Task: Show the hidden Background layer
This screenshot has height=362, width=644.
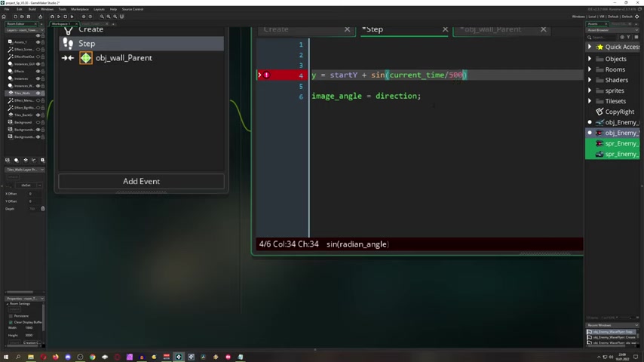Action: 38,122
